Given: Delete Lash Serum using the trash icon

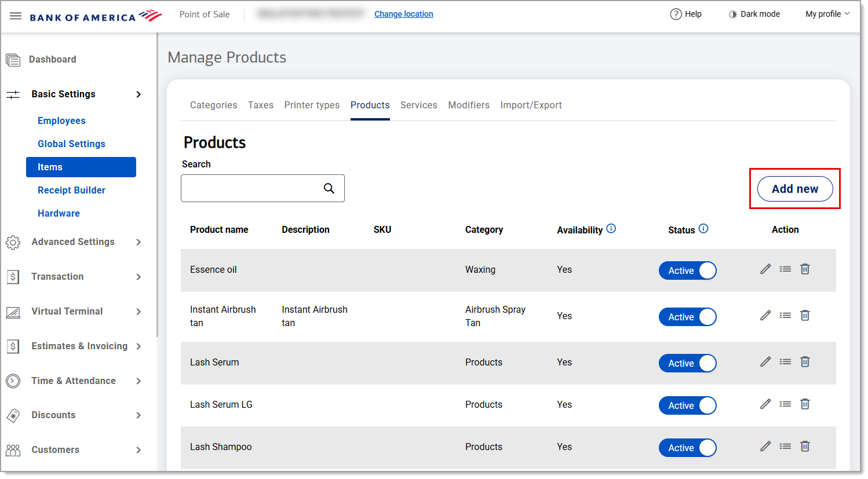Looking at the screenshot, I should 805,361.
